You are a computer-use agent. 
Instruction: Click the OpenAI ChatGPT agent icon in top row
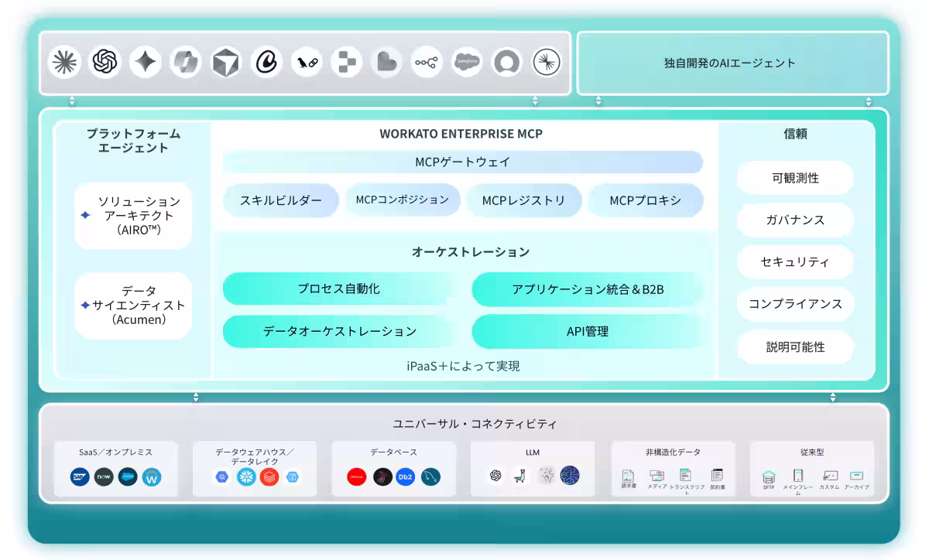click(x=105, y=62)
